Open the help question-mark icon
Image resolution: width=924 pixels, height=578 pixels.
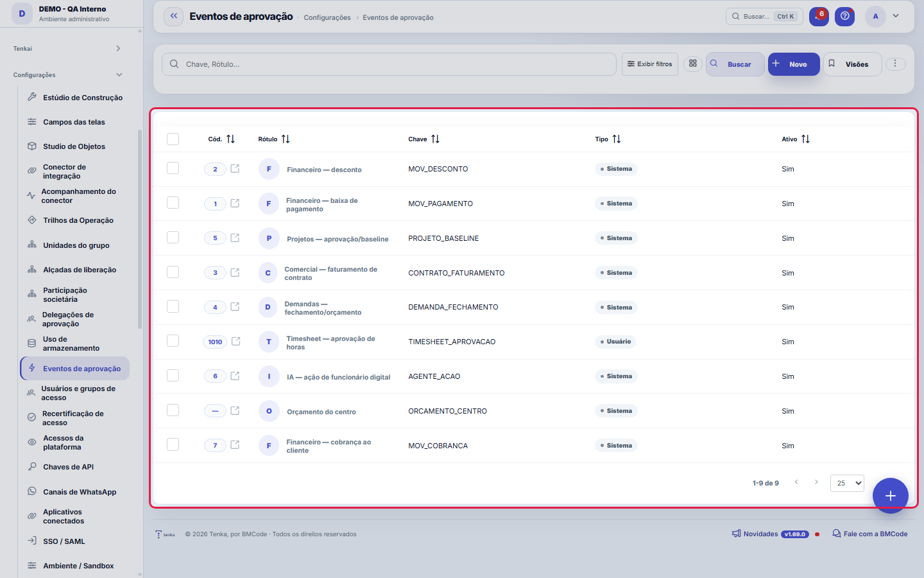pyautogui.click(x=845, y=16)
